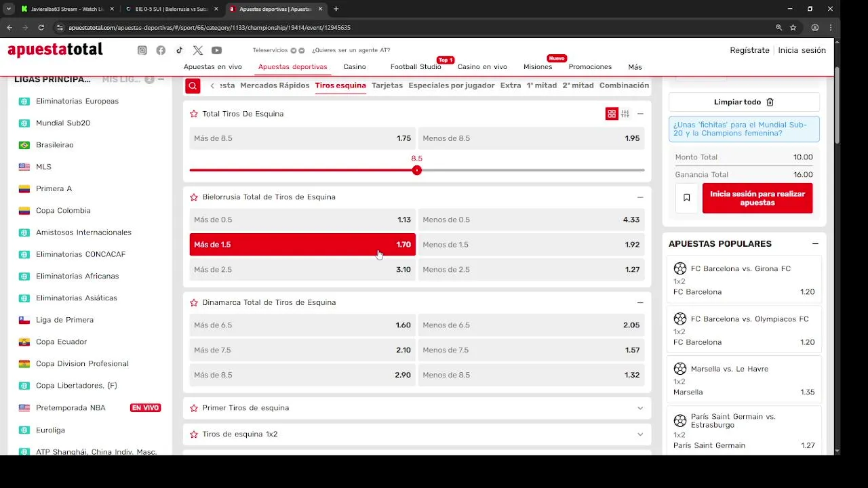Switch to the Tarjetas market tab

pyautogui.click(x=387, y=85)
